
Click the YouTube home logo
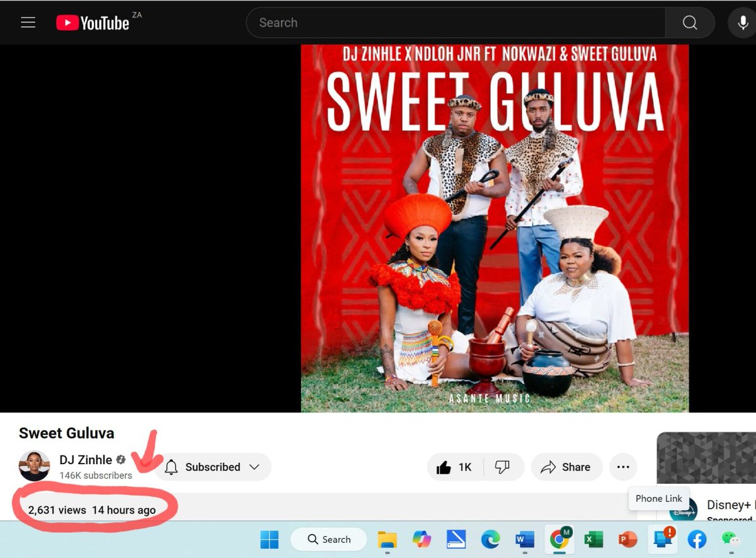[94, 22]
